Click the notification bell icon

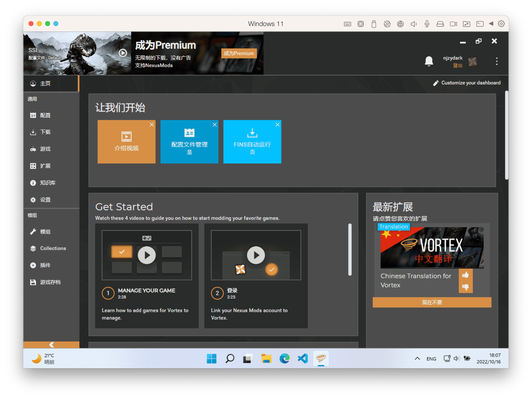click(x=429, y=61)
